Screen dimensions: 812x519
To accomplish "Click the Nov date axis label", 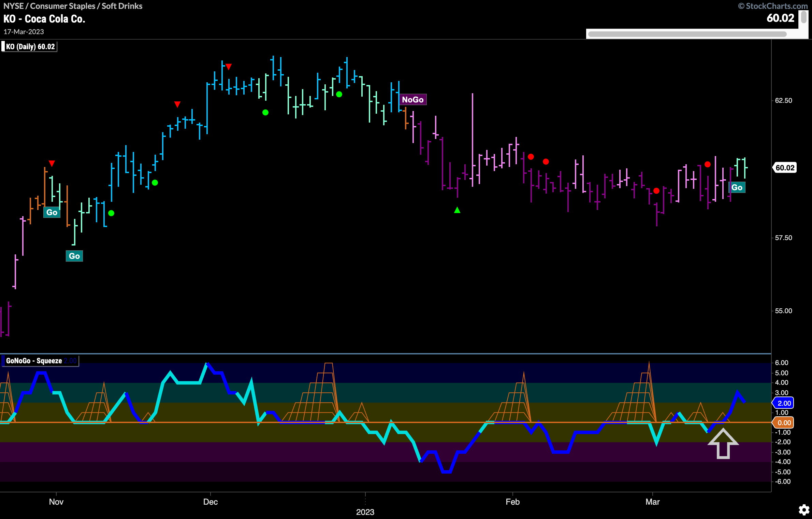I will [x=56, y=502].
